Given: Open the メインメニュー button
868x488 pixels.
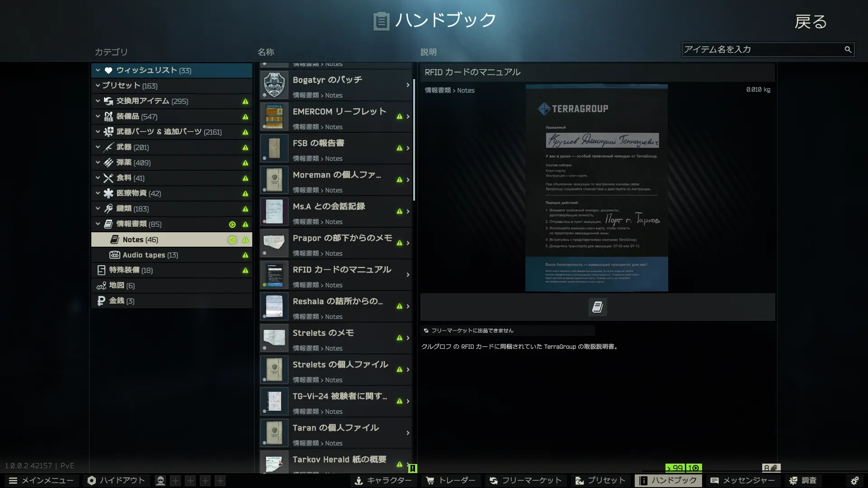Looking at the screenshot, I should tap(41, 480).
